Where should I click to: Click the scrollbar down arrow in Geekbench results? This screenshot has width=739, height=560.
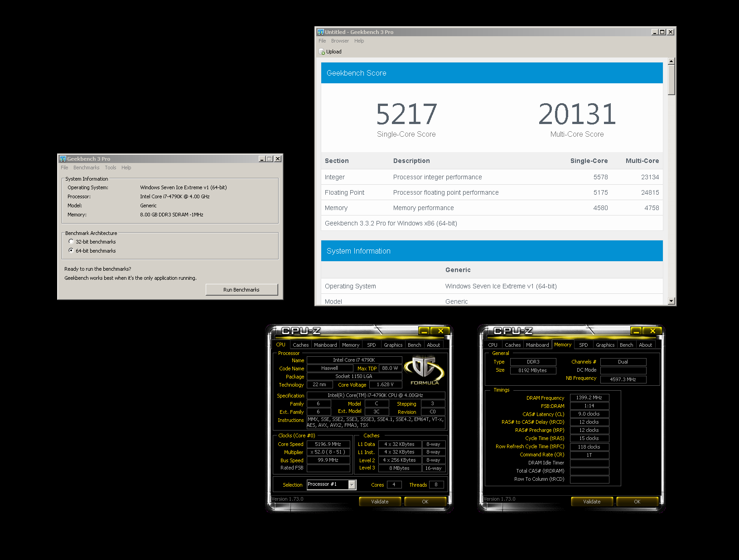[x=671, y=301]
